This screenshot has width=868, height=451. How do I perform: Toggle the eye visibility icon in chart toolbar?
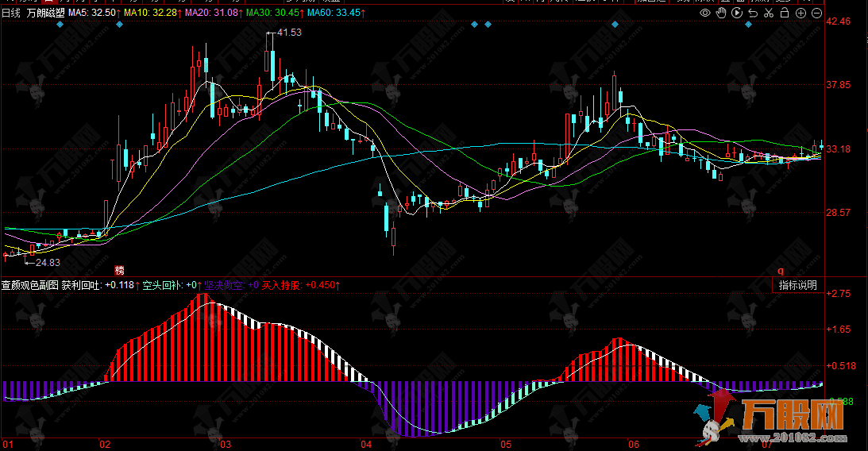click(x=705, y=13)
